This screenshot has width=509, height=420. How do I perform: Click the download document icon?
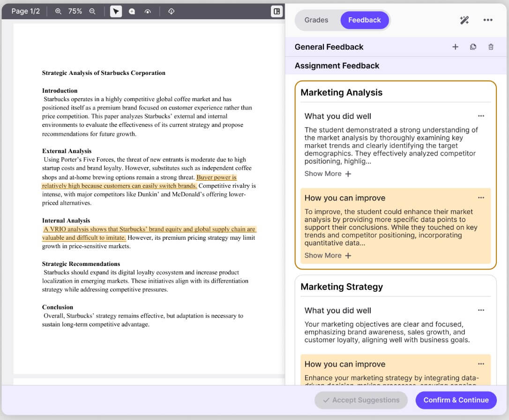pos(172,11)
